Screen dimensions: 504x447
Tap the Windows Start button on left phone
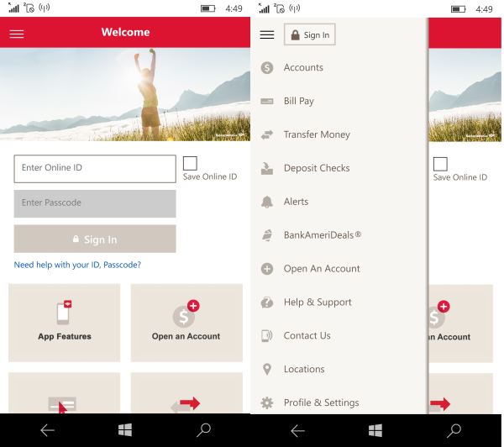click(124, 430)
